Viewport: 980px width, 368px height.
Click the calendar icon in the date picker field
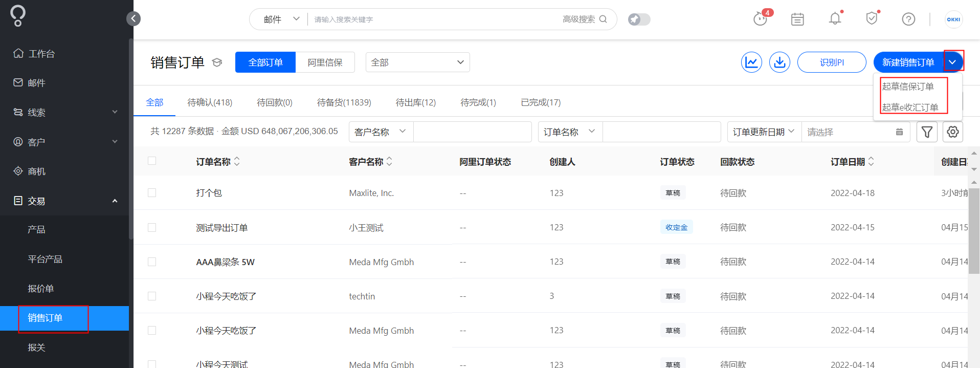pos(899,132)
